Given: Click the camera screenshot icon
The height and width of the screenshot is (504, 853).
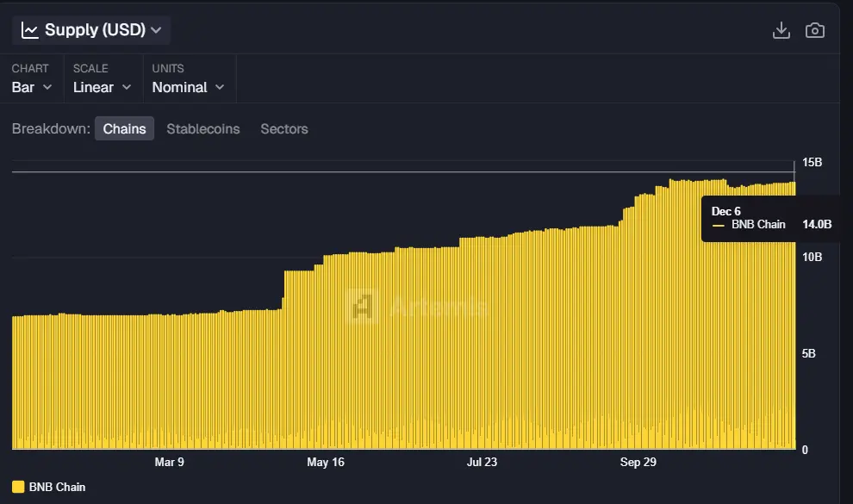Looking at the screenshot, I should click(x=814, y=28).
